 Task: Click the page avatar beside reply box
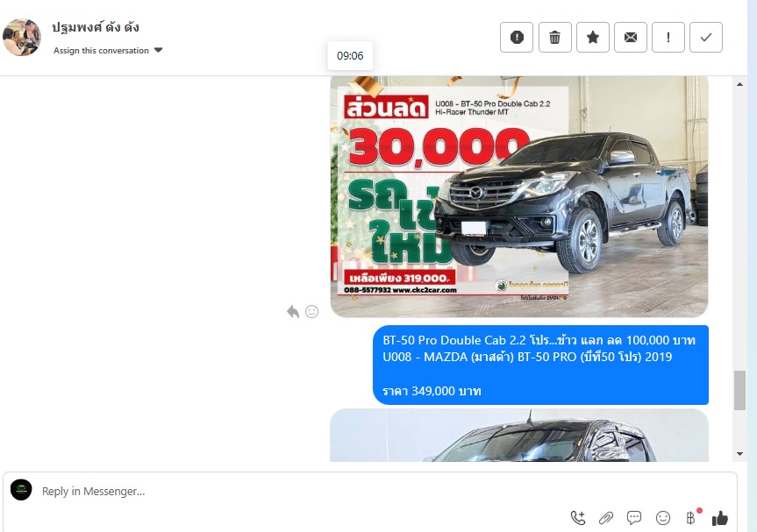click(x=21, y=490)
